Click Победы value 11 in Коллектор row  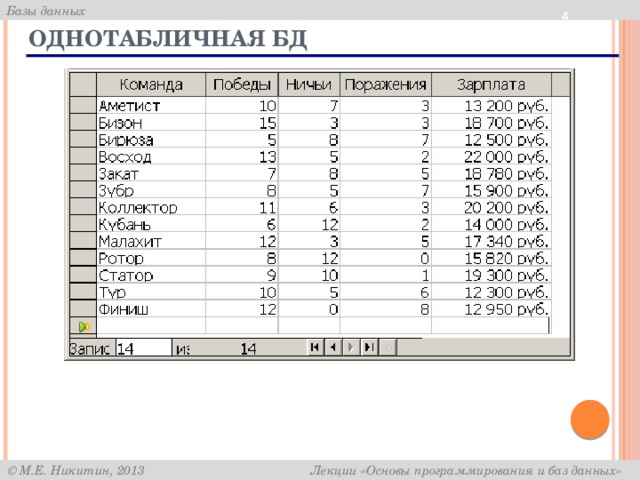pyautogui.click(x=242, y=207)
